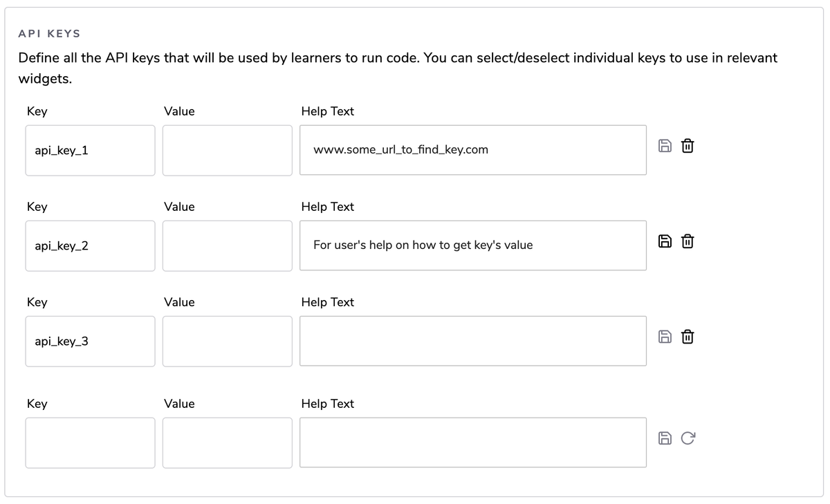The width and height of the screenshot is (830, 504).
Task: Save the api_key_3 row
Action: point(664,337)
